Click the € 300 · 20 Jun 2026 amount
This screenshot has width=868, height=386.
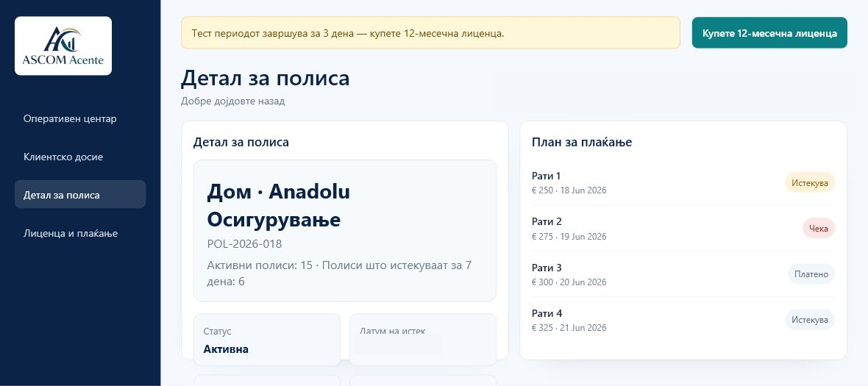coord(569,282)
